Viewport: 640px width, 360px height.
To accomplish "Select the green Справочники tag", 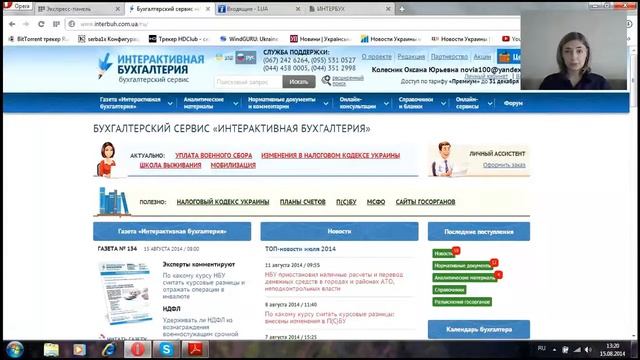I will click(449, 290).
